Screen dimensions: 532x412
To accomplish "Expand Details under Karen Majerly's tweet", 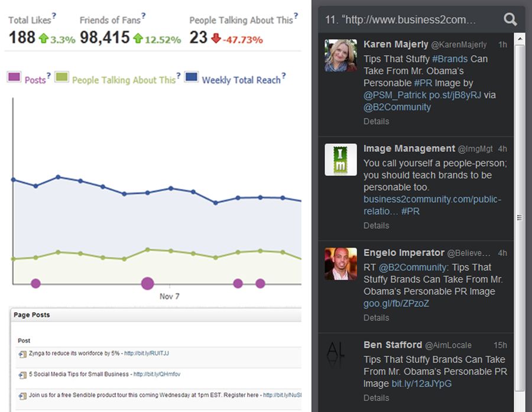I will point(376,121).
